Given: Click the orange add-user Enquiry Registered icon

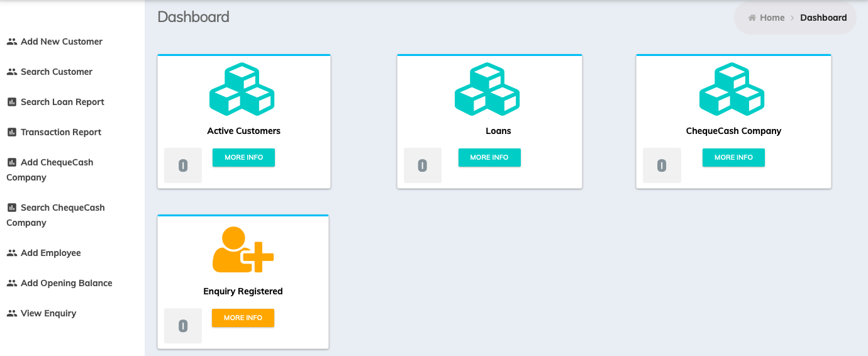Looking at the screenshot, I should pyautogui.click(x=243, y=250).
